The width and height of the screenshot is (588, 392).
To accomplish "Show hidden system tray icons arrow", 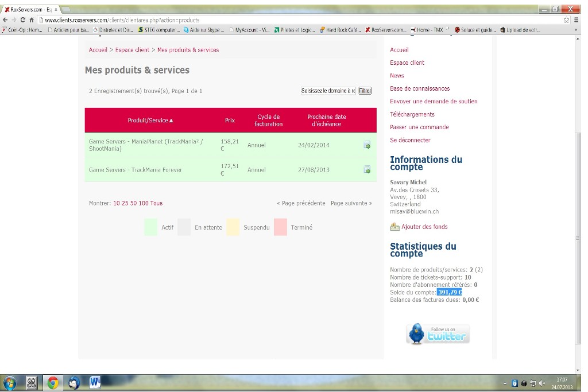I will click(505, 383).
